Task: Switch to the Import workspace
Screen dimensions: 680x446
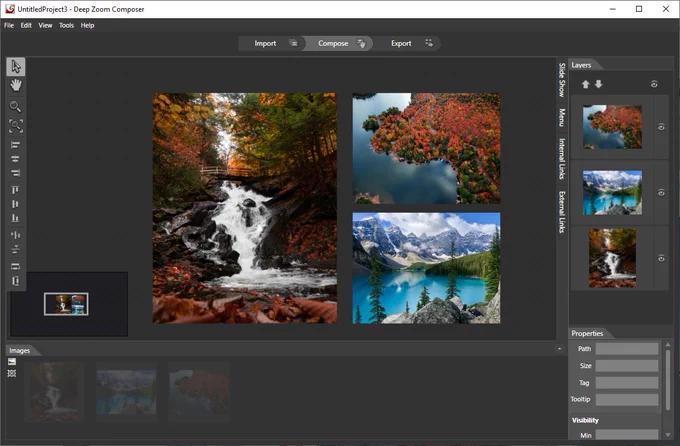Action: (272, 43)
